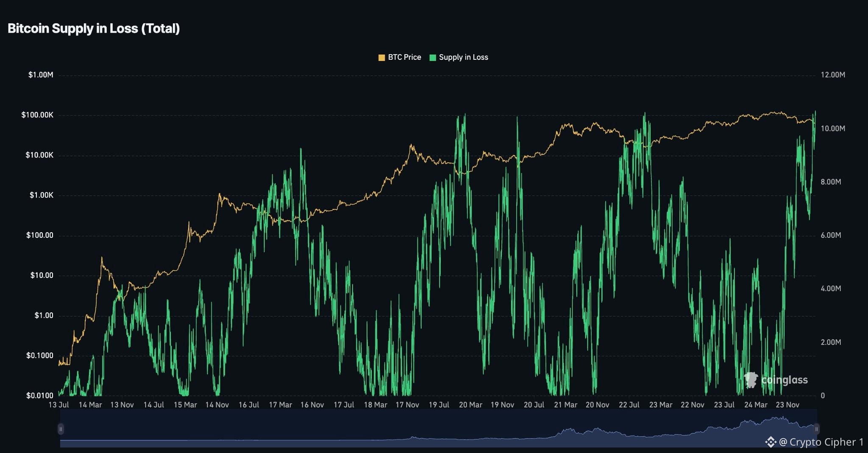
Task: Click the "6.00M" supply axis label
Action: [x=831, y=235]
